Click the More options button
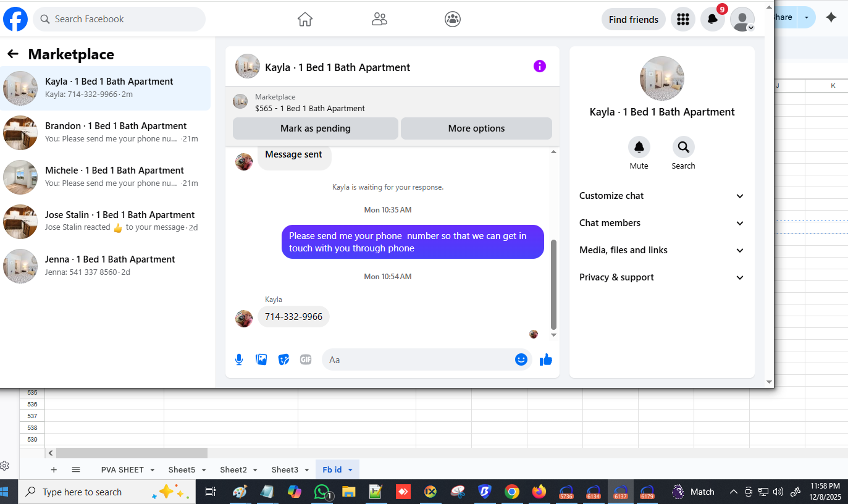This screenshot has height=504, width=848. [x=476, y=128]
